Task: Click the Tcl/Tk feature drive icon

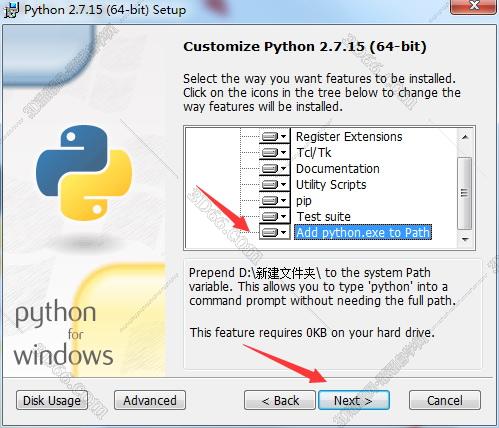Action: pos(274,152)
